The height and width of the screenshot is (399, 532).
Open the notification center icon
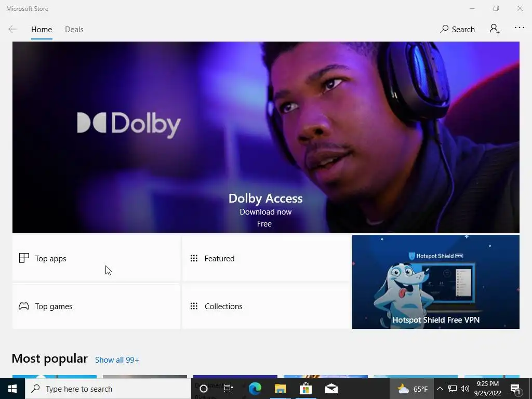pos(516,389)
